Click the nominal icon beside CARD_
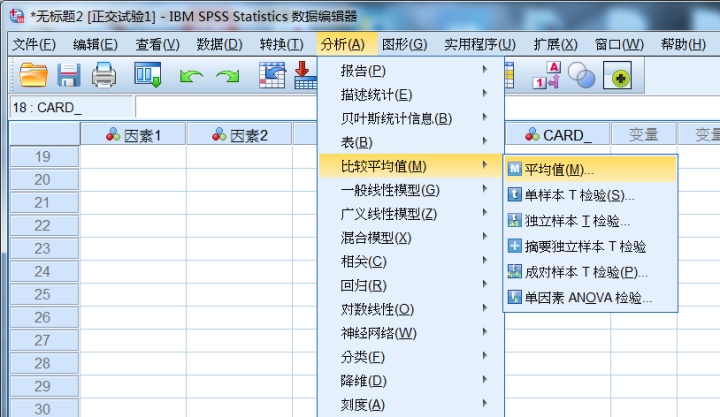Image resolution: width=720 pixels, height=417 pixels. tap(532, 135)
